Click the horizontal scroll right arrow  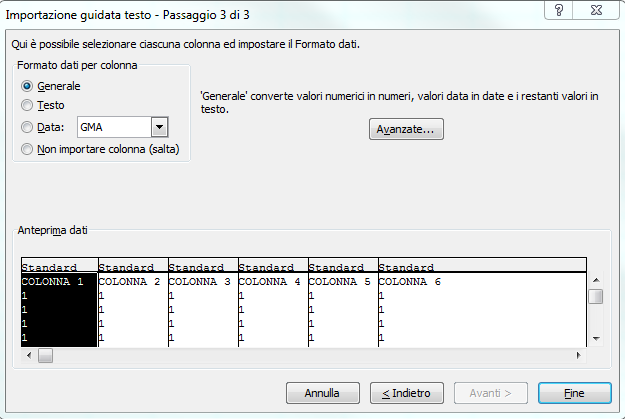pos(578,355)
